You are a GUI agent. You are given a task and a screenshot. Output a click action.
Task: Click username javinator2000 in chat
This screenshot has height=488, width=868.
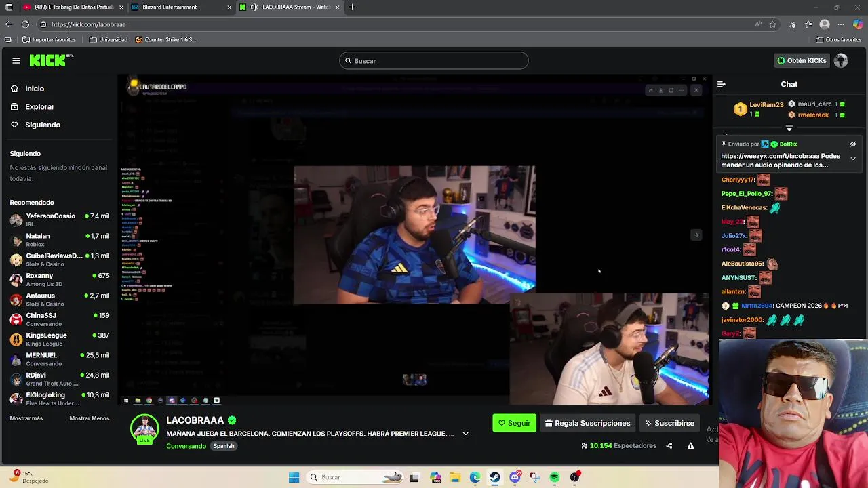(x=742, y=320)
